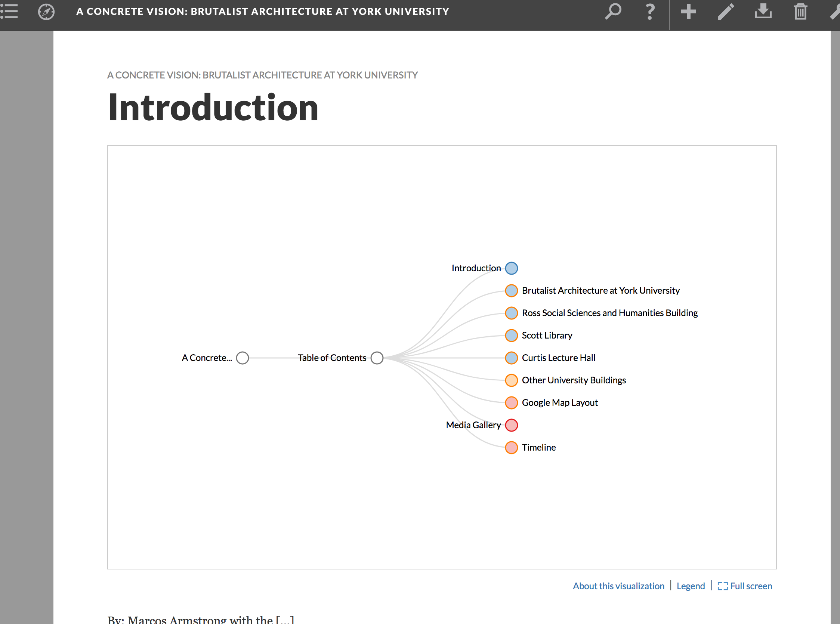840x624 pixels.
Task: Open the compass navigation icon
Action: [x=46, y=12]
